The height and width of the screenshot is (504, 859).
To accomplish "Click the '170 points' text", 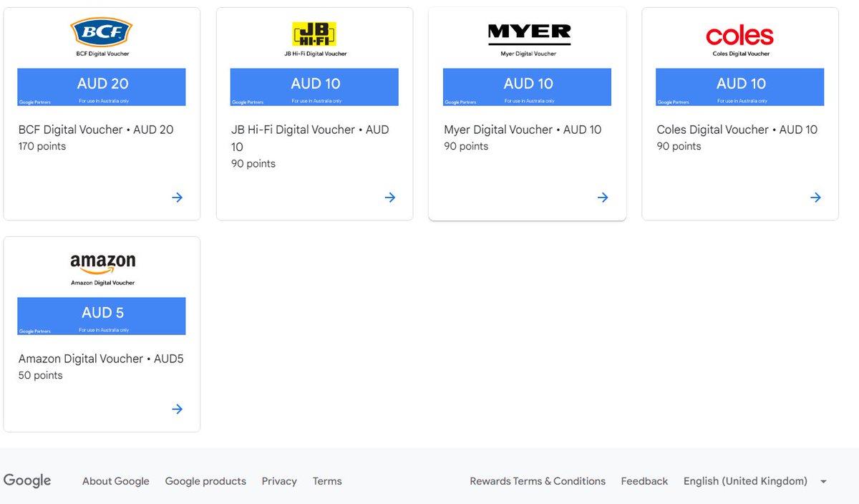I will [42, 146].
